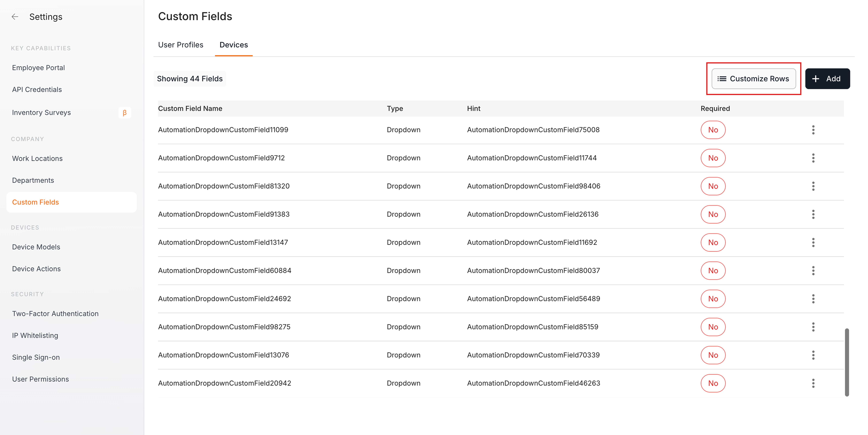Click the Showing 44 Fields label
This screenshot has height=435, width=868.
(x=190, y=79)
